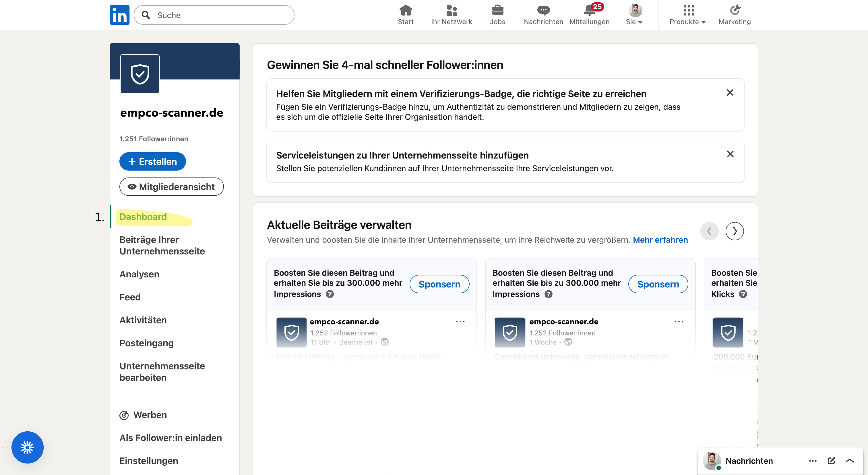Click the blue floating asterisk widget button
This screenshot has width=868, height=475.
pos(27,447)
